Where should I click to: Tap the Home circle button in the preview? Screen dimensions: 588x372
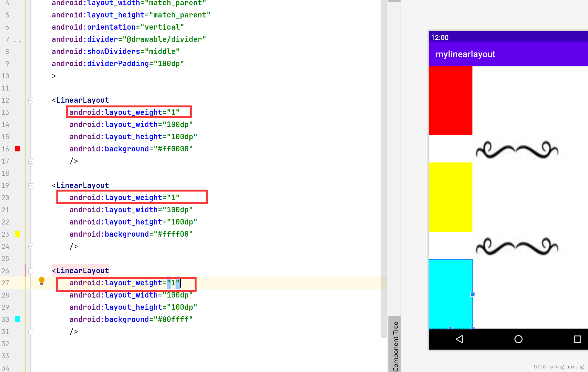point(518,339)
